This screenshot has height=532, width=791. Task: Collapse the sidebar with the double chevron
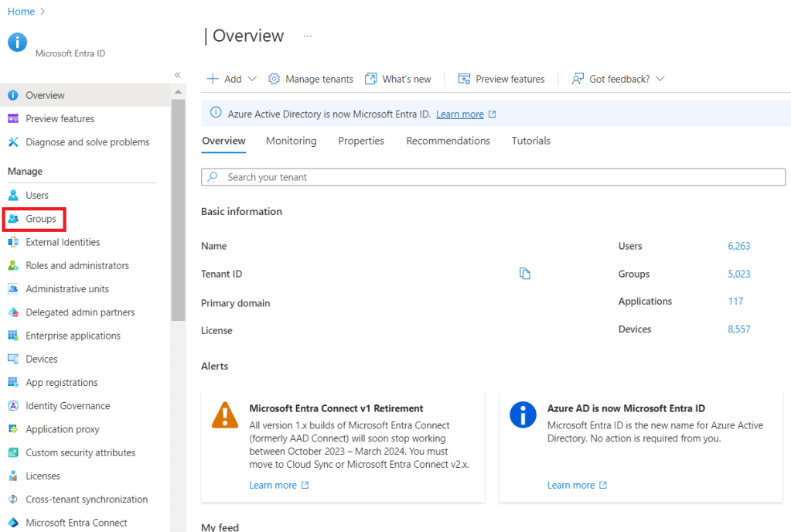coord(177,75)
